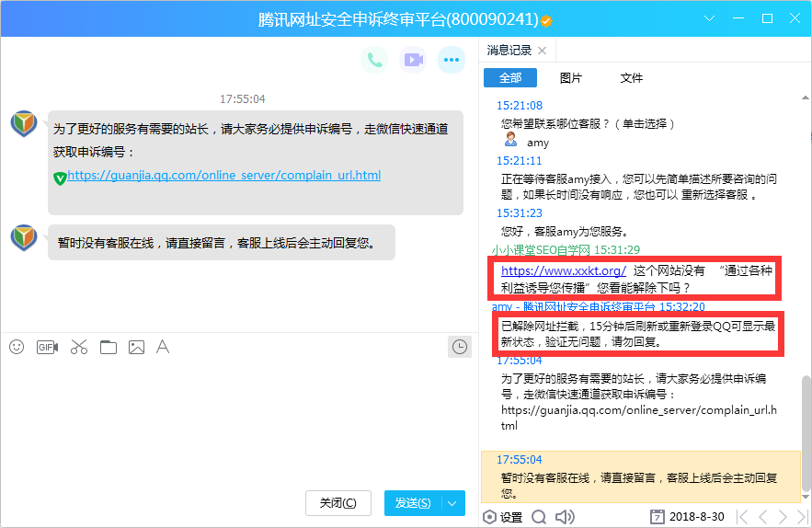Select the 消息记录 panel tab

509,51
